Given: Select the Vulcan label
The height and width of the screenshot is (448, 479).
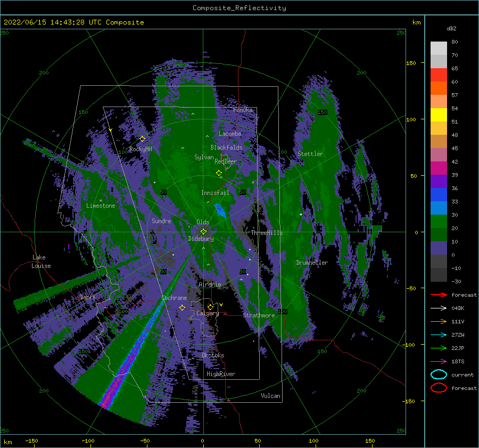Looking at the screenshot, I should [x=271, y=396].
